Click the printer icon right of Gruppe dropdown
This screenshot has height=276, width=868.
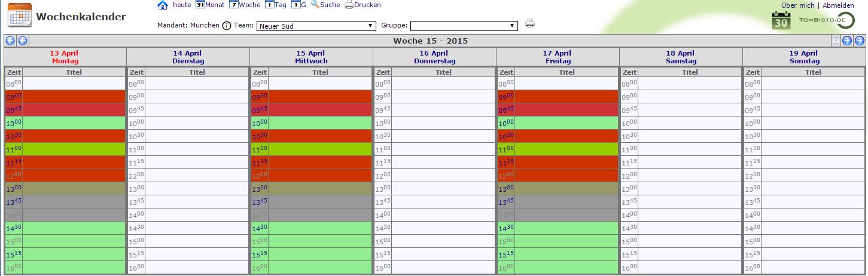(x=529, y=24)
